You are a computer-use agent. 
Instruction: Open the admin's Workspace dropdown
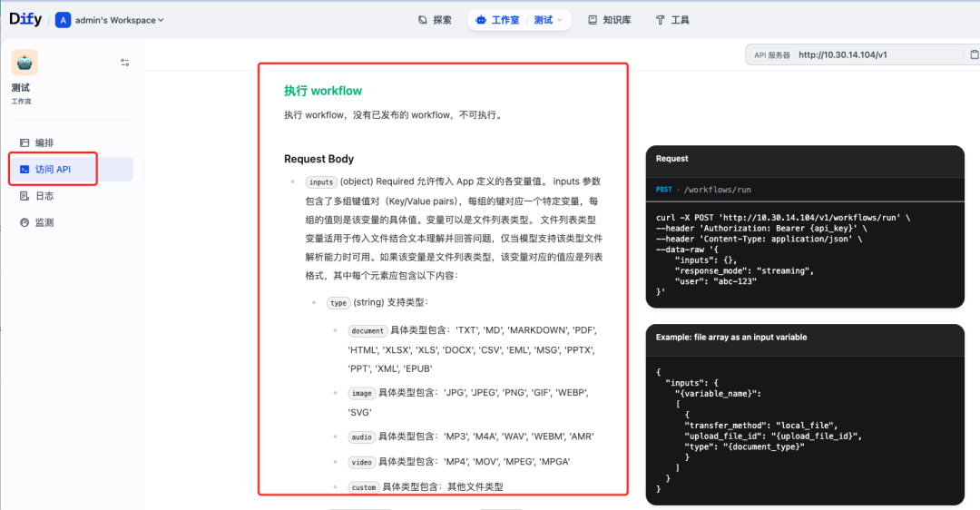tap(120, 20)
